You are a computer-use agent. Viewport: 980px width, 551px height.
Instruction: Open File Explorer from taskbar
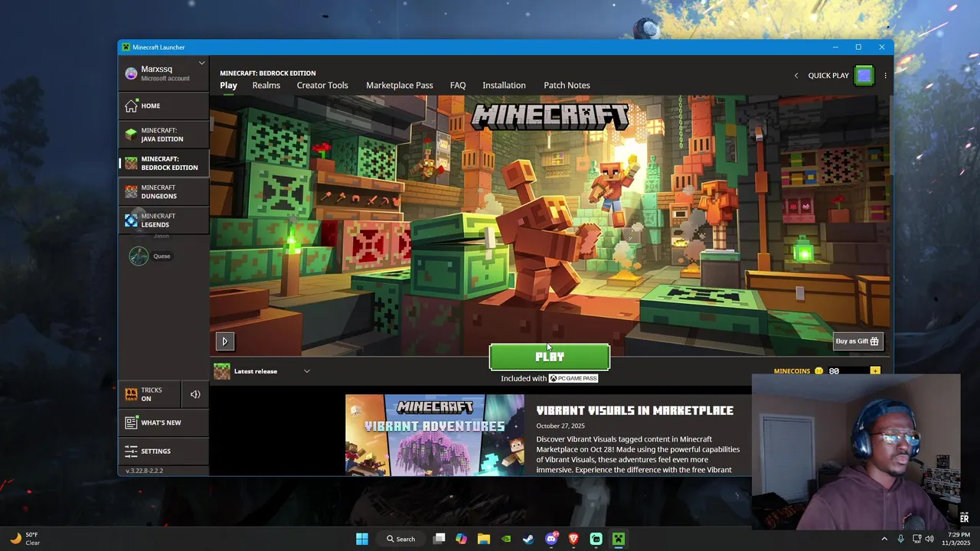click(x=484, y=539)
